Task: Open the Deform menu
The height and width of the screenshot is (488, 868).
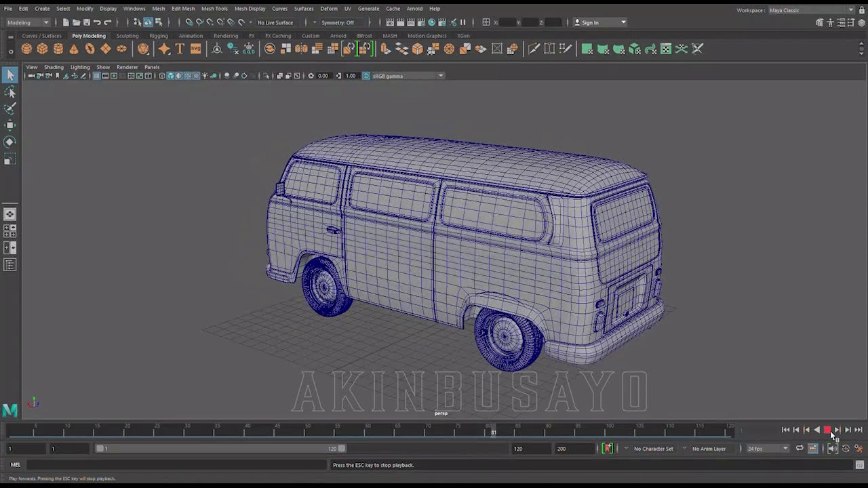Action: tap(329, 9)
